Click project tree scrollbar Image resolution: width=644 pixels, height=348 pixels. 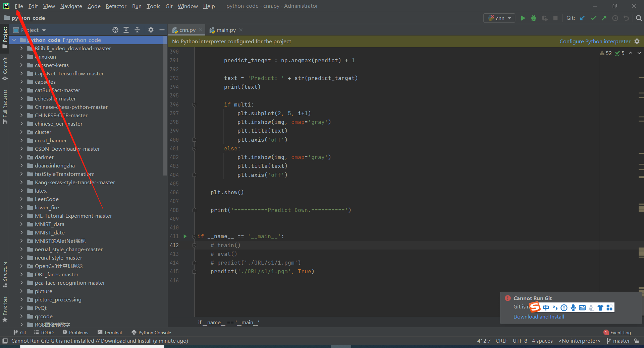pyautogui.click(x=165, y=106)
